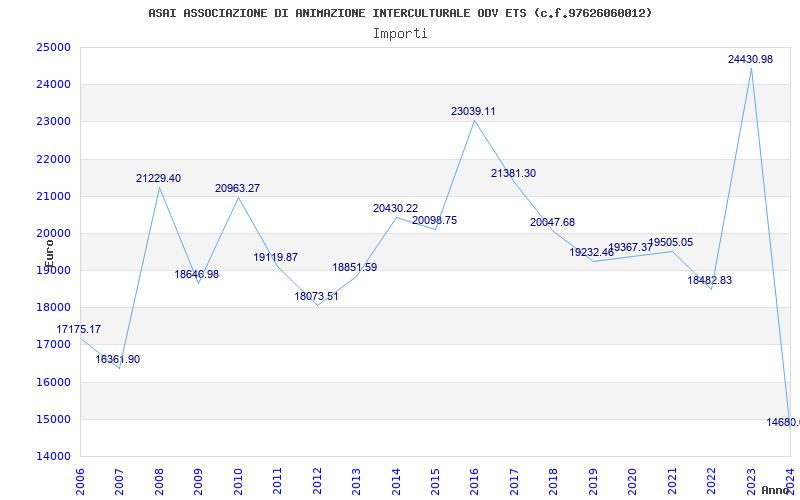800x500 pixels.
Task: Select year 2011 on the x-axis
Action: click(x=278, y=481)
